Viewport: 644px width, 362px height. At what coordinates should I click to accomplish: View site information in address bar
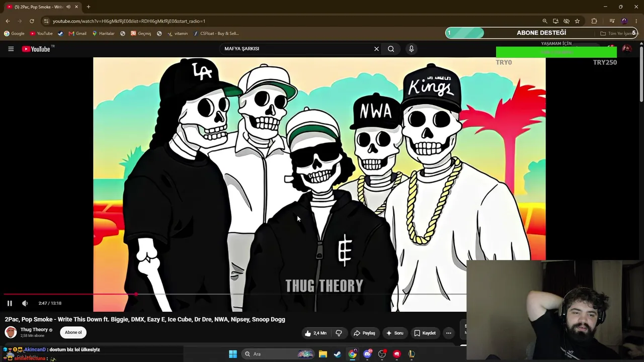46,21
